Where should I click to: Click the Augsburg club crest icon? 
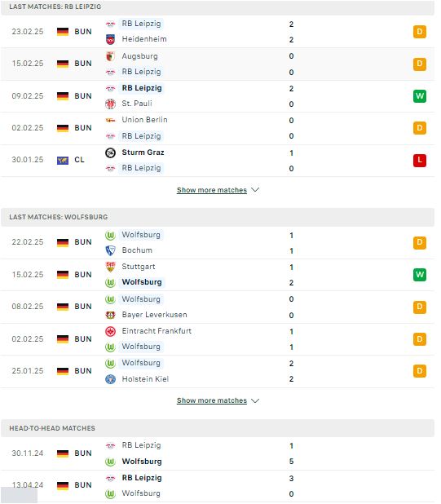[x=110, y=56]
